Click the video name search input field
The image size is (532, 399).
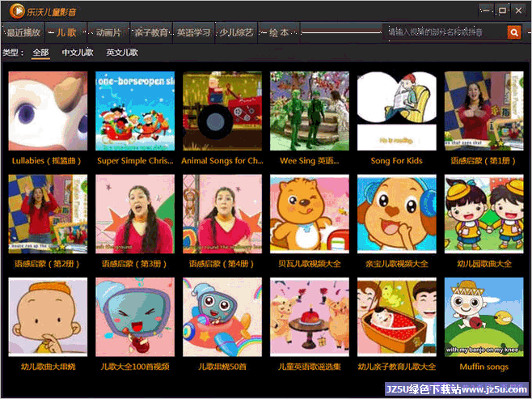pyautogui.click(x=445, y=32)
